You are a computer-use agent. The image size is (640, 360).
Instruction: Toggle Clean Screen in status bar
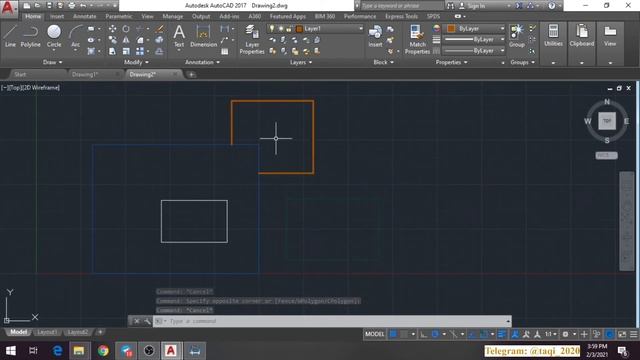[x=622, y=334]
